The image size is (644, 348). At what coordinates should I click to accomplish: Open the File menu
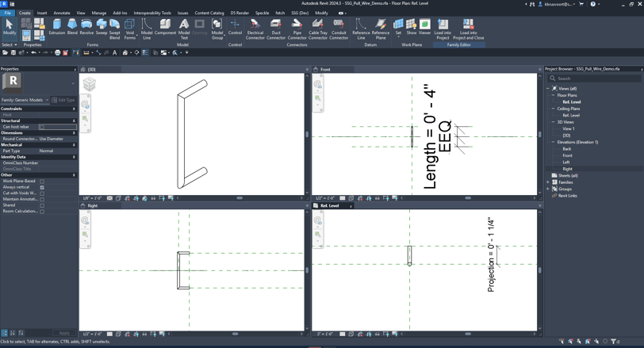click(x=7, y=13)
